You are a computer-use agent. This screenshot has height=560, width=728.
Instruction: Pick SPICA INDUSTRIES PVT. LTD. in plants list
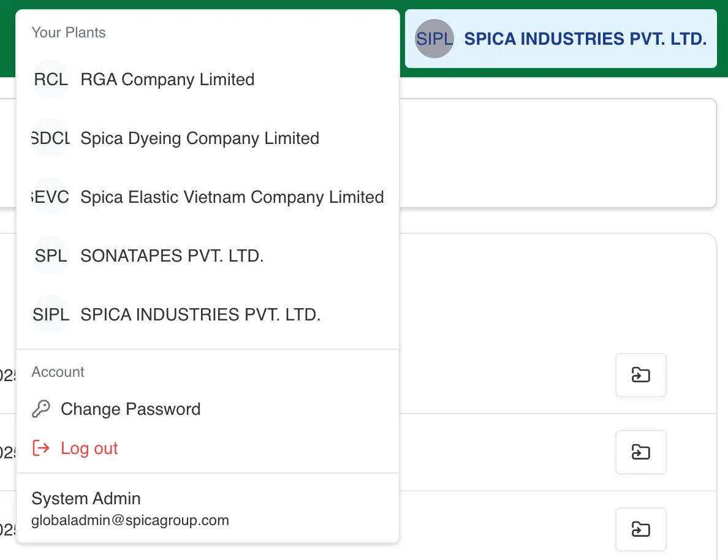click(x=200, y=315)
